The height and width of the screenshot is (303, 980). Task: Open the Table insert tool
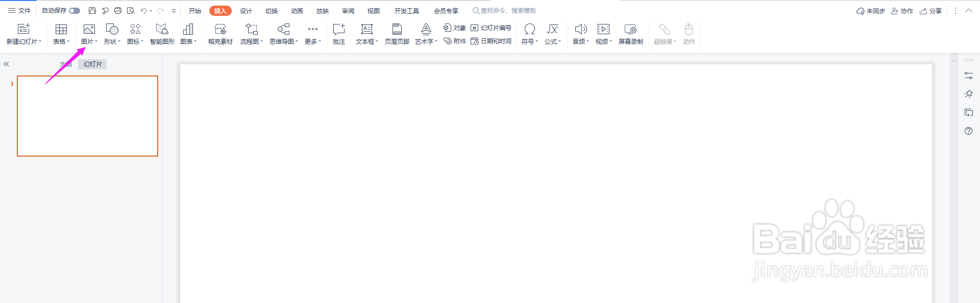pyautogui.click(x=61, y=29)
